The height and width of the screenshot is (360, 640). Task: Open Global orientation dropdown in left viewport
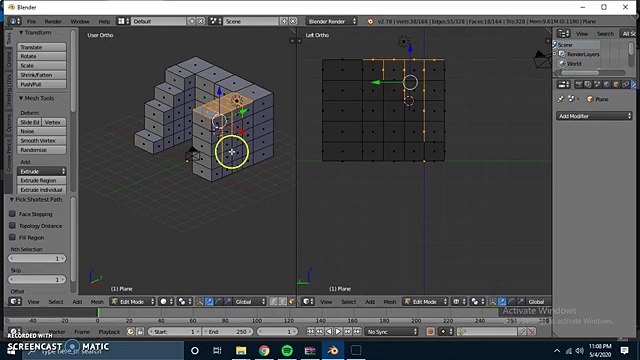250,302
